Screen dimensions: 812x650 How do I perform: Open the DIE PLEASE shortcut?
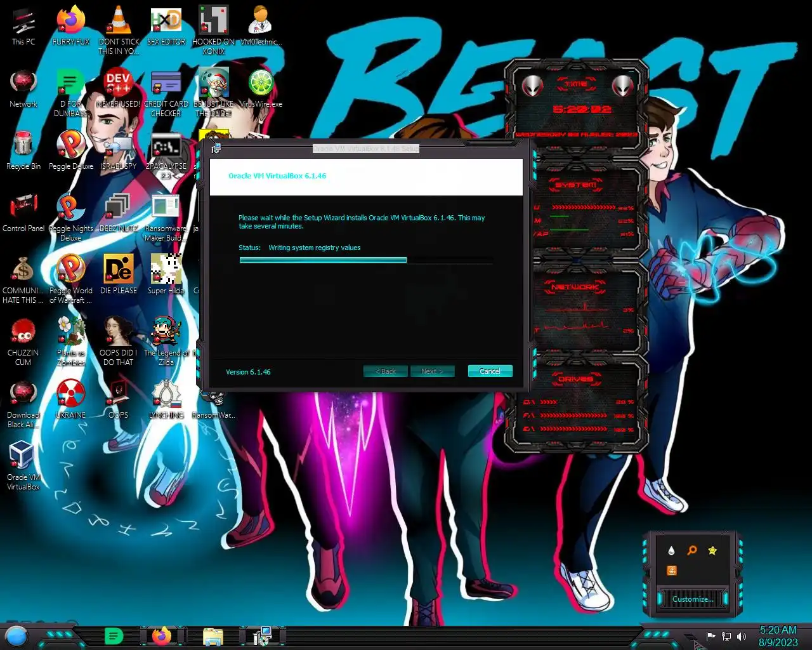click(x=118, y=275)
